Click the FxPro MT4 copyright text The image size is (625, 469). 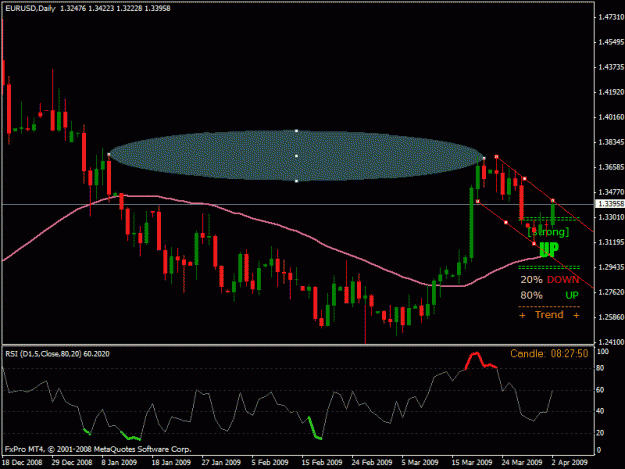point(98,449)
